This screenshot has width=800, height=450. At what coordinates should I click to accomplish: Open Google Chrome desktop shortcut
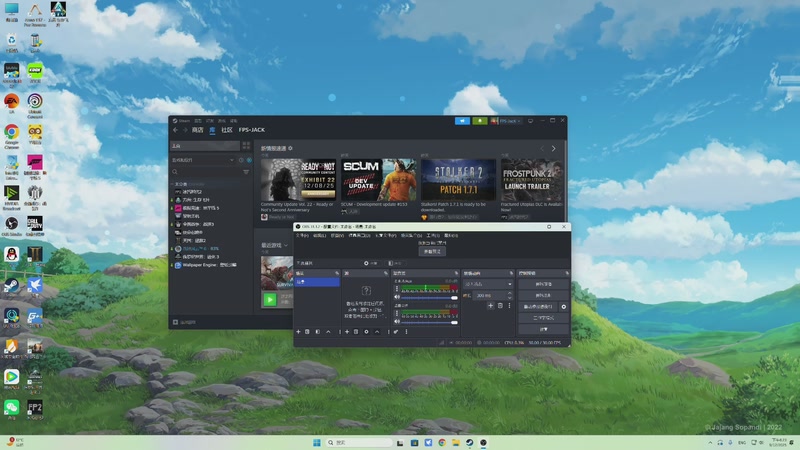[12, 135]
